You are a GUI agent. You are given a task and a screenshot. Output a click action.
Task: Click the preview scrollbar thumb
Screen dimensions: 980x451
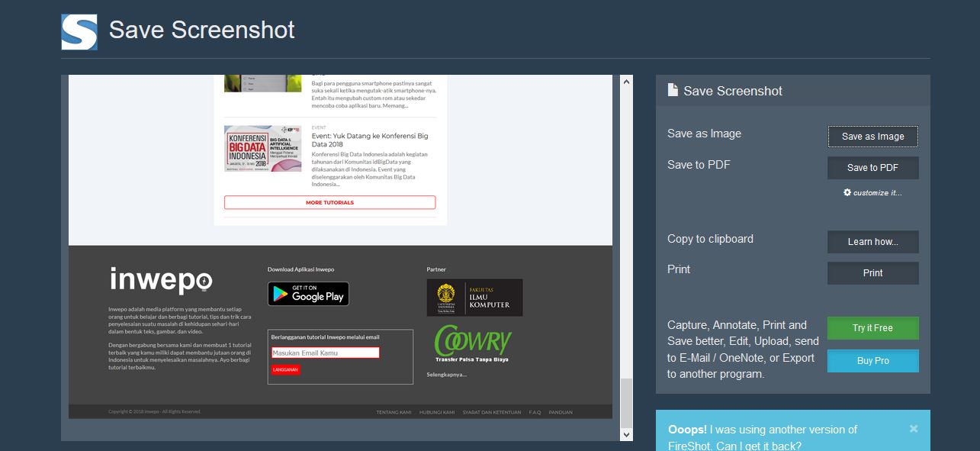[626, 402]
